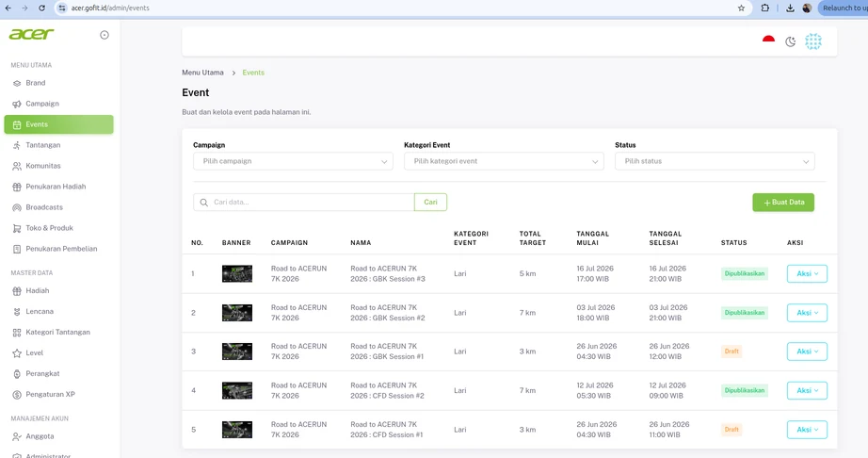Click the address bar URL
The image size is (868, 458).
click(110, 8)
